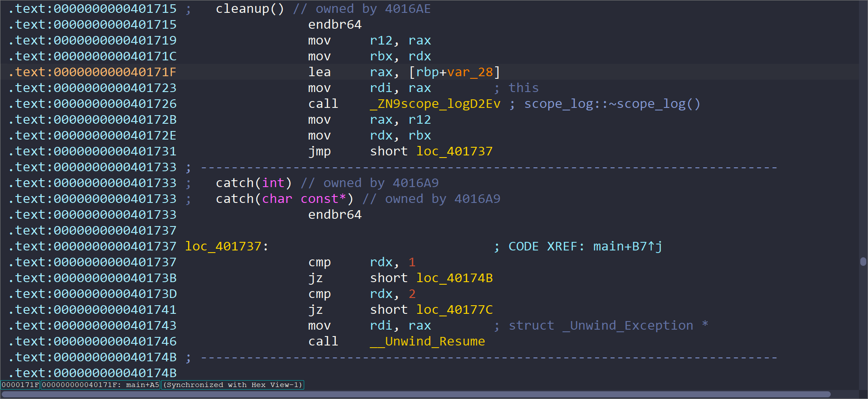868x399 pixels.
Task: Select the rdx operand in mov rbx, rdx
Action: pyautogui.click(x=420, y=56)
